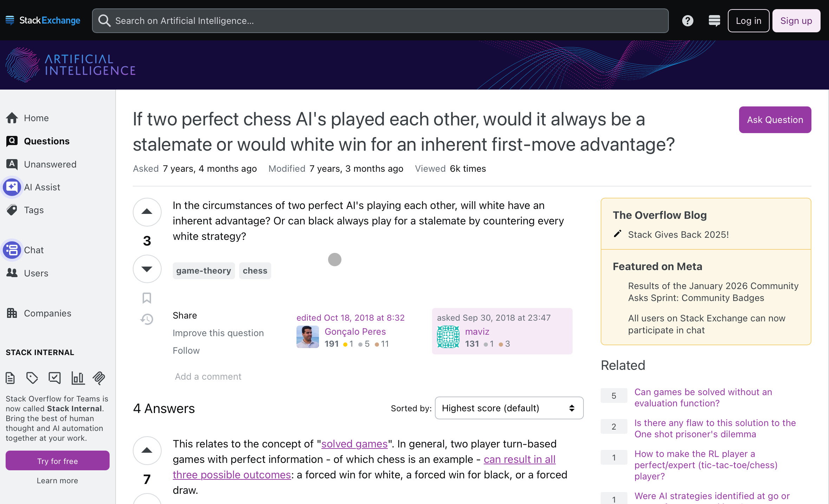Image resolution: width=829 pixels, height=504 pixels.
Task: Bookmark this question
Action: point(147,298)
